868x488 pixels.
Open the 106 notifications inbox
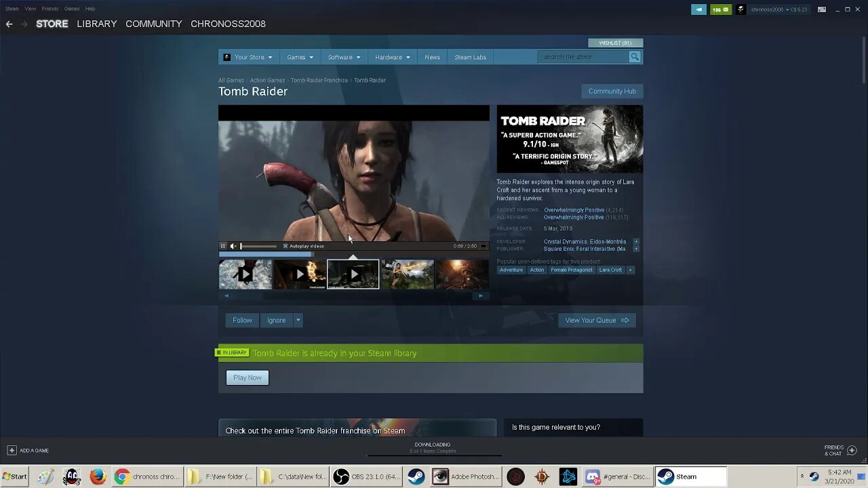click(x=720, y=9)
